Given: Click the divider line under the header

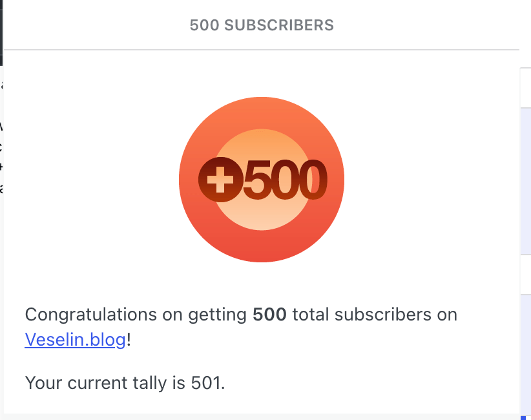Looking at the screenshot, I should (262, 50).
